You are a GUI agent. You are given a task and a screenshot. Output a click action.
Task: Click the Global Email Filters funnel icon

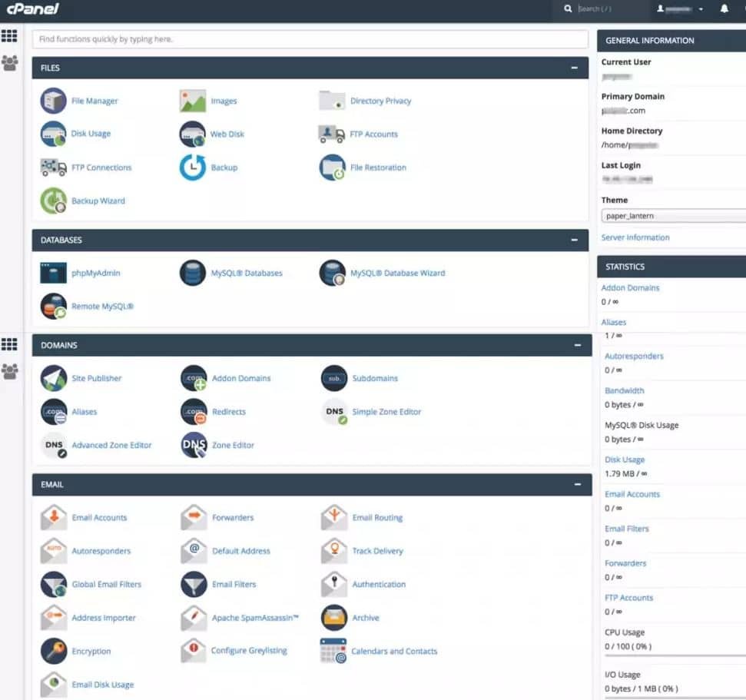(x=53, y=585)
